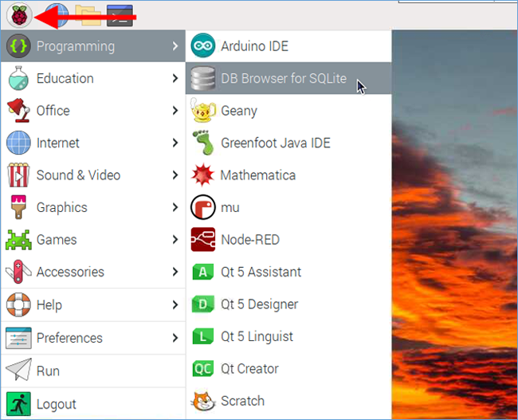518x420 pixels.
Task: Click the mu editor icon
Action: (203, 207)
